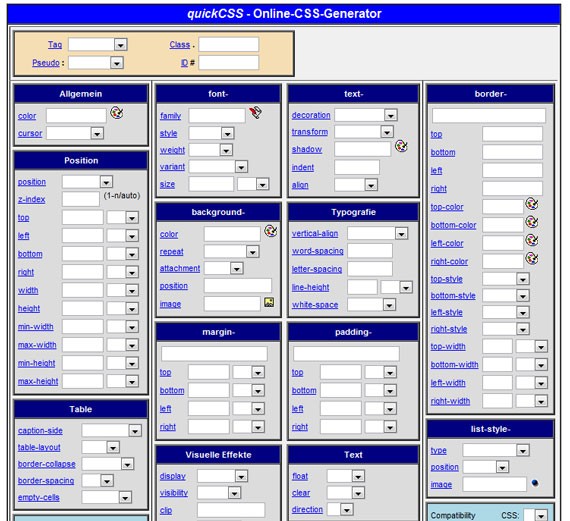Expand the text decoration dropdown
Image resolution: width=570 pixels, height=521 pixels.
coord(391,115)
